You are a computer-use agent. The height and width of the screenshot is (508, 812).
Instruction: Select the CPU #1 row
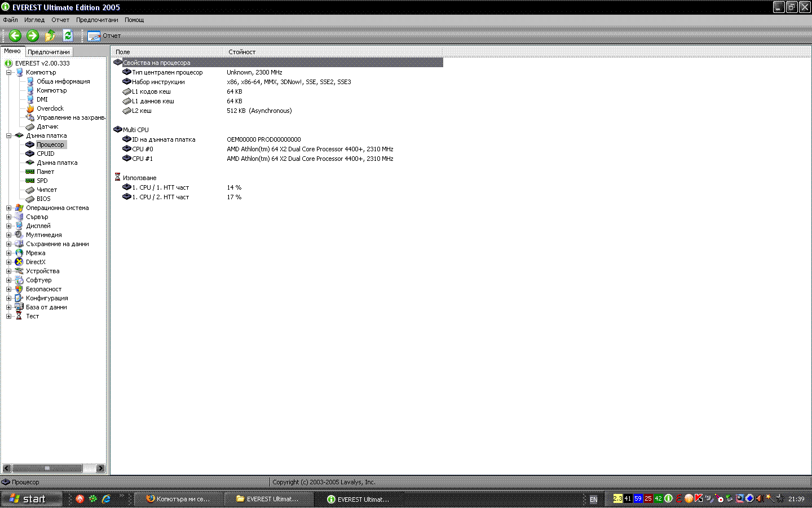(x=278, y=159)
